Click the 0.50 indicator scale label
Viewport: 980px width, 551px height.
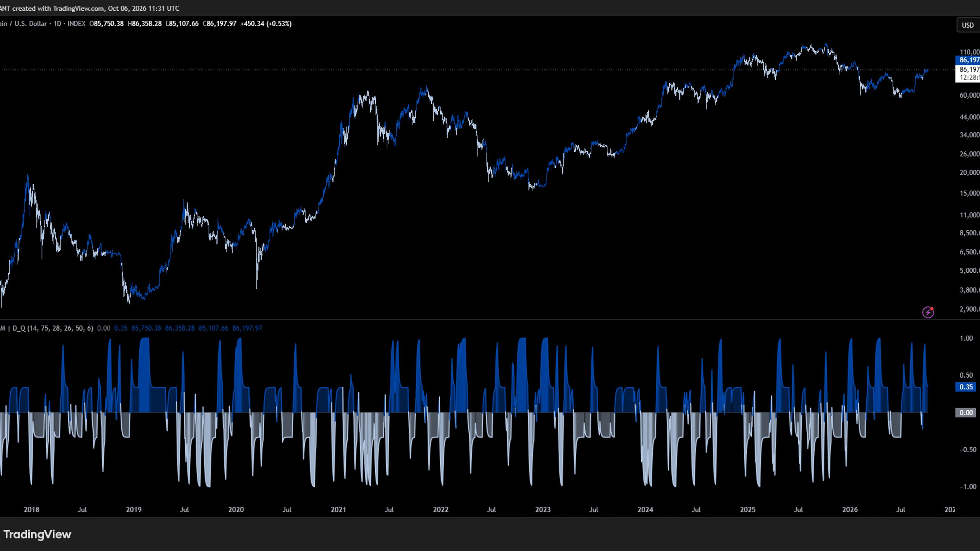[966, 375]
